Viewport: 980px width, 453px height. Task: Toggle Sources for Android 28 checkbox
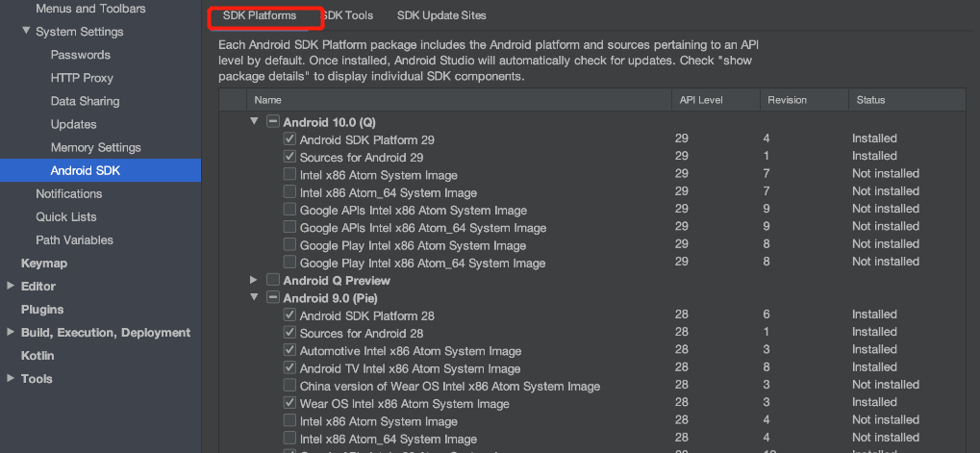(289, 333)
